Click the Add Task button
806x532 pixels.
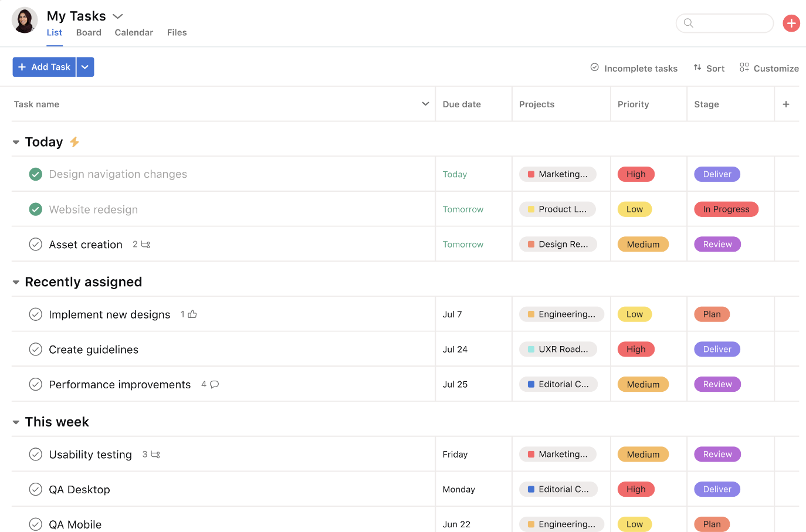pos(45,67)
